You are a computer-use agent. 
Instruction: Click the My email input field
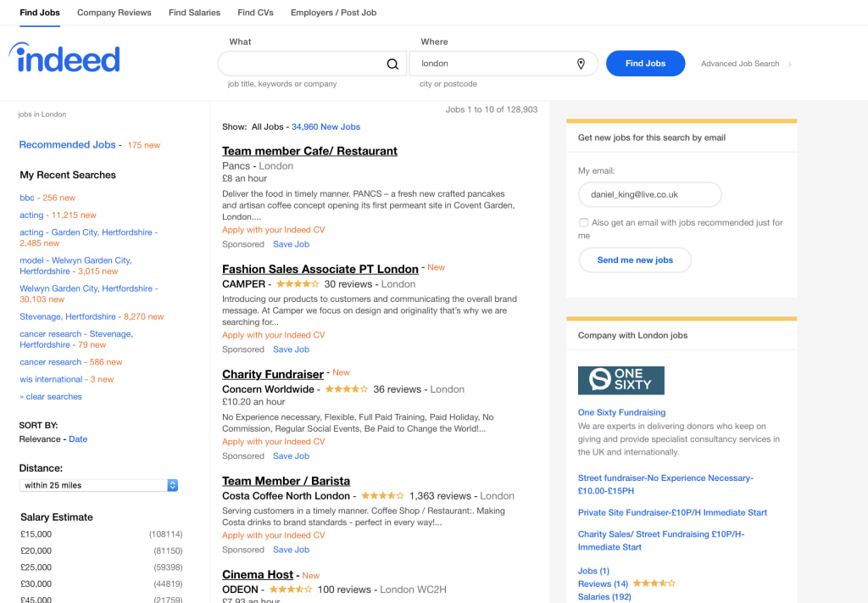click(x=650, y=194)
